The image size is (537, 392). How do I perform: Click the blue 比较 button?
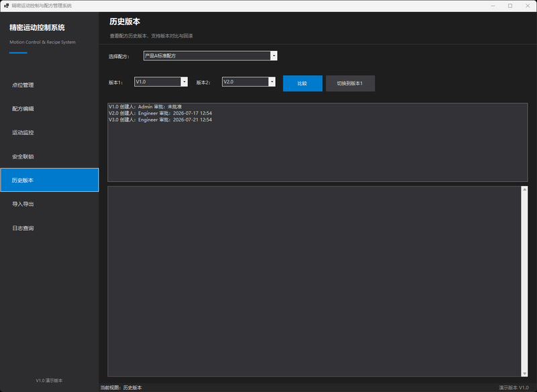(303, 83)
